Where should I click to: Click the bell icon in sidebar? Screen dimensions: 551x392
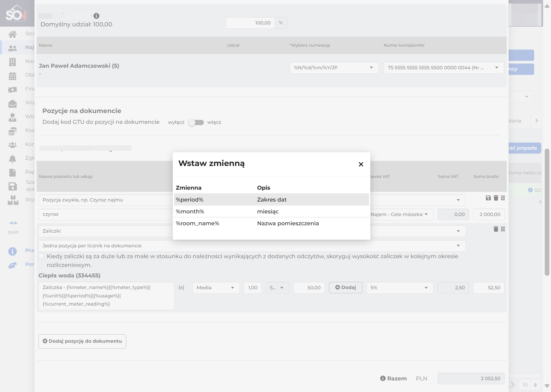pyautogui.click(x=12, y=158)
